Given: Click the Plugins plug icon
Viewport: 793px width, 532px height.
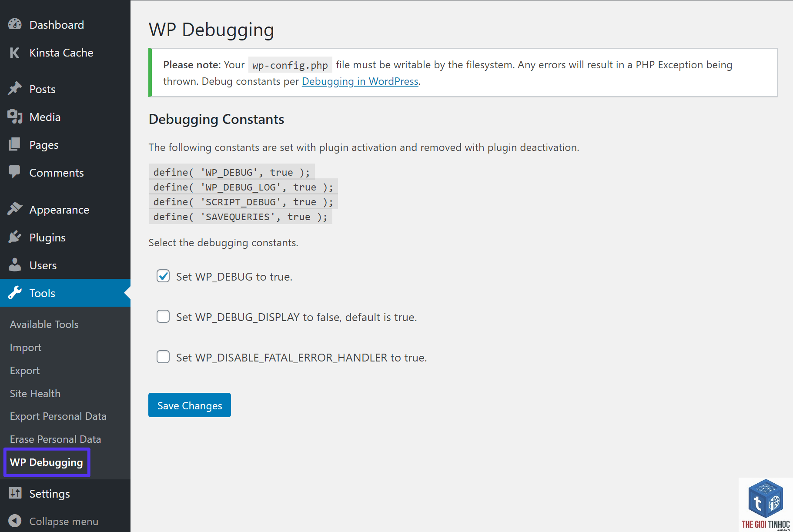Looking at the screenshot, I should pos(15,237).
